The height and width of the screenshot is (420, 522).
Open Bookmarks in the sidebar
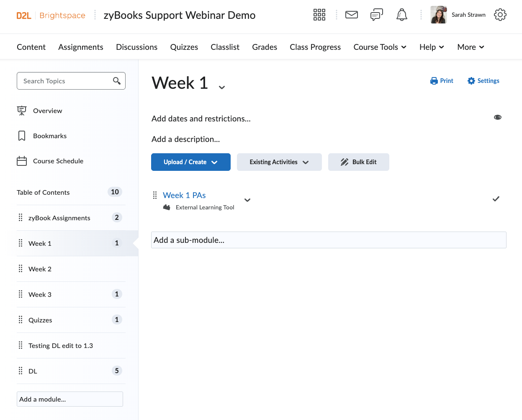tap(50, 136)
